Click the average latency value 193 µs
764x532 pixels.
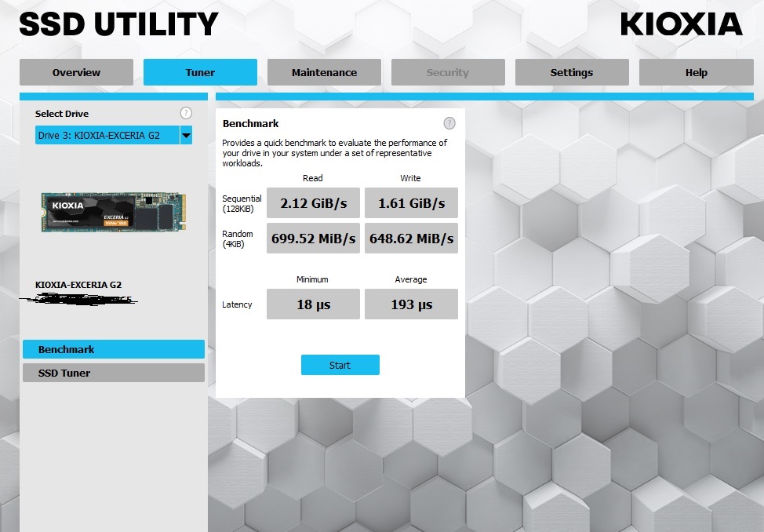[x=411, y=304]
